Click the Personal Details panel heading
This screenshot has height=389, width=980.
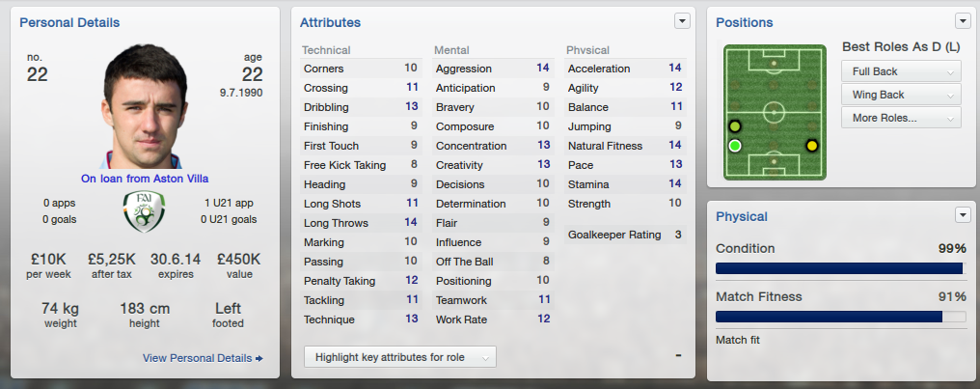[63, 22]
